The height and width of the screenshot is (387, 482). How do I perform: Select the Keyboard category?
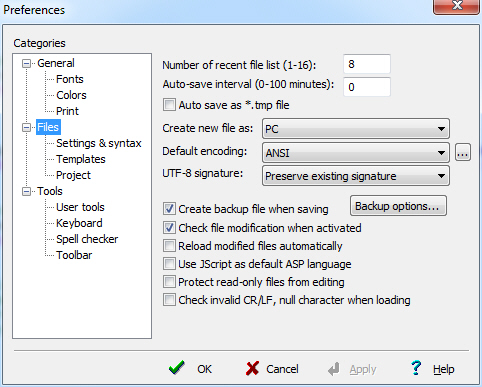point(79,223)
